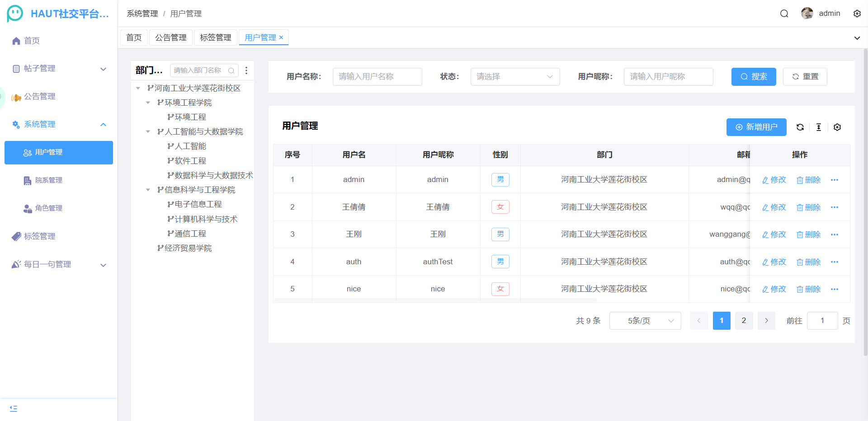The width and height of the screenshot is (868, 421).
Task: Select the 标签管理 tag icon in sidebar
Action: (x=16, y=236)
